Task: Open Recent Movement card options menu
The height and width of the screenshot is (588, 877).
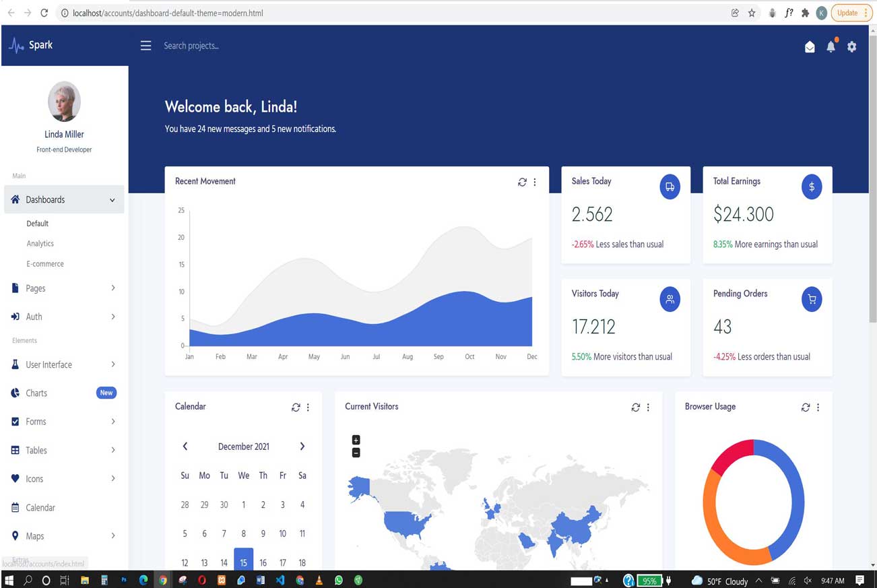Action: click(x=535, y=182)
